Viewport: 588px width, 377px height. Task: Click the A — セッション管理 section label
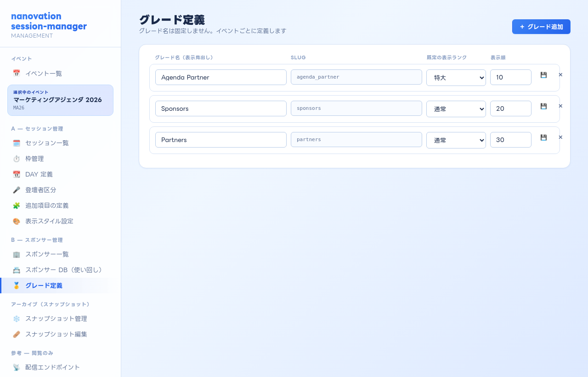[x=37, y=129]
